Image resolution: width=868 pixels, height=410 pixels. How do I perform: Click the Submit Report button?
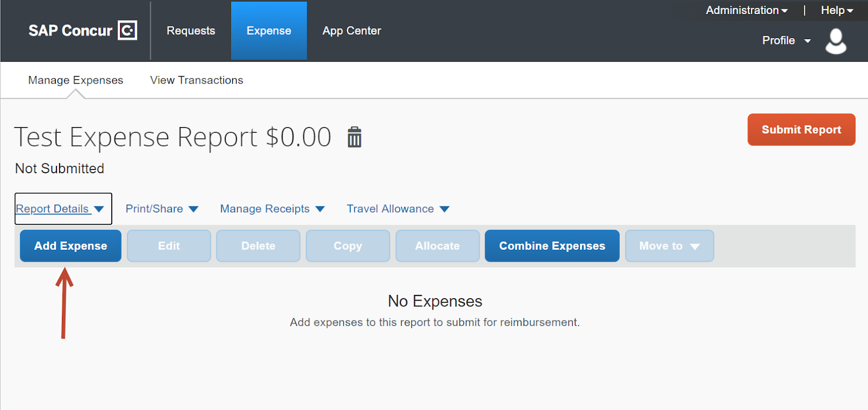click(x=801, y=129)
